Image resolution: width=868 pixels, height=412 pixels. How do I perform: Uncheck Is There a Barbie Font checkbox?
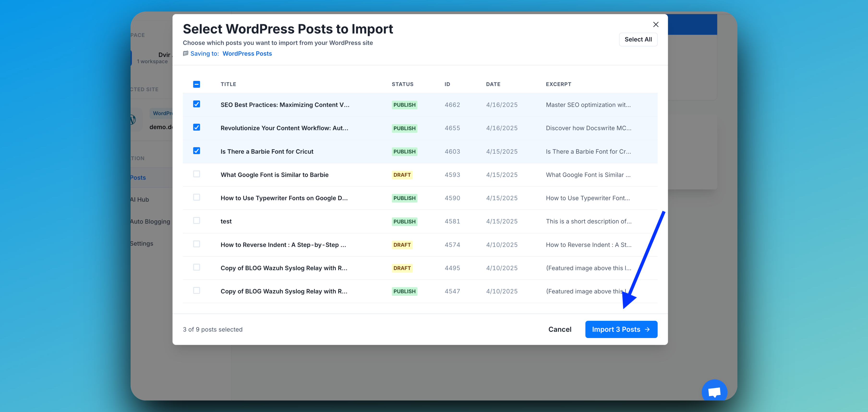[x=196, y=151]
